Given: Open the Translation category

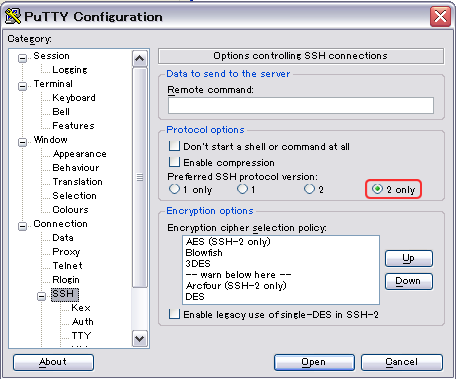Looking at the screenshot, I should [77, 182].
